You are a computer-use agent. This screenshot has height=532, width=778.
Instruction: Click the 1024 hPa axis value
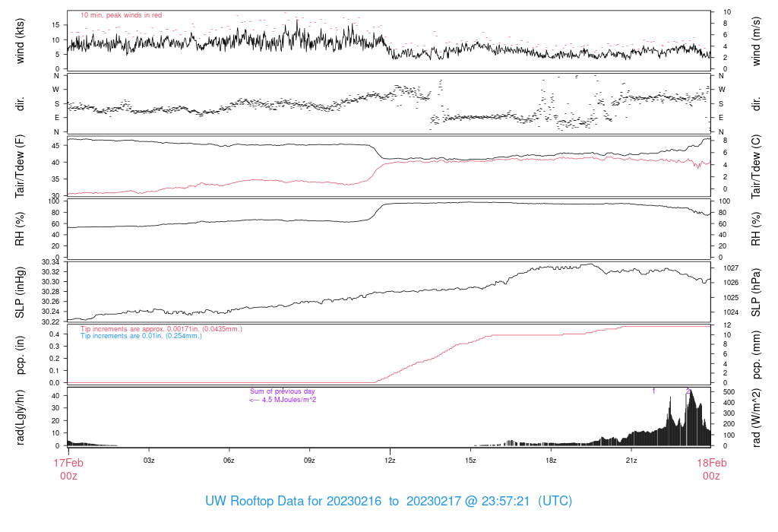pyautogui.click(x=731, y=312)
